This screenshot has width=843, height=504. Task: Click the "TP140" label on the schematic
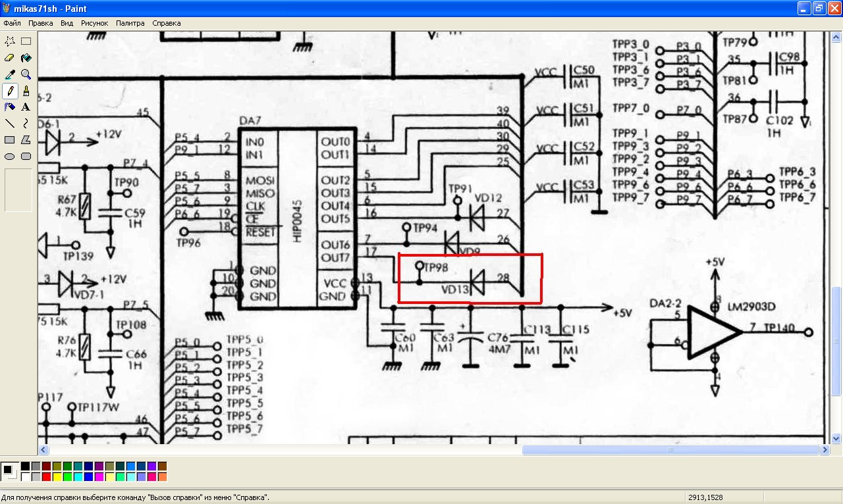tap(780, 328)
